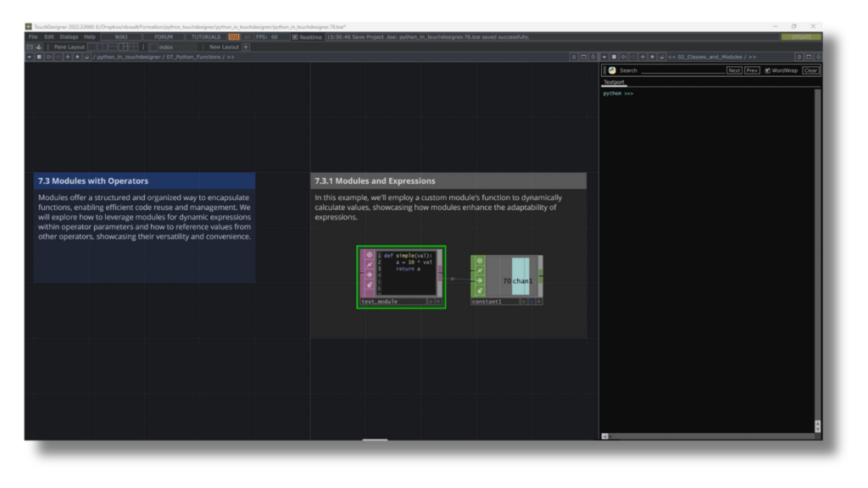Select the left-right split pane layout icon
Viewport: 868px width, 488px height.
(103, 47)
